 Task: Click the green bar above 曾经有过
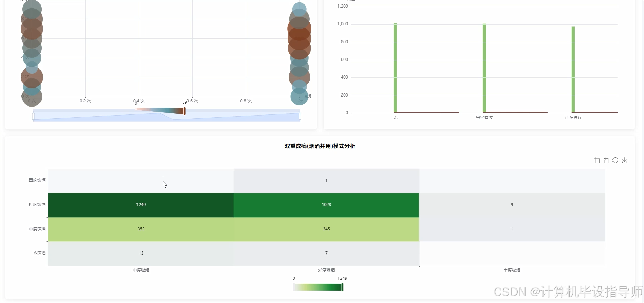coord(484,68)
